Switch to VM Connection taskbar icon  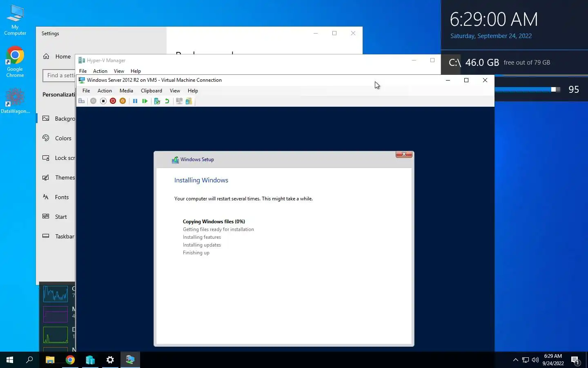(x=130, y=360)
